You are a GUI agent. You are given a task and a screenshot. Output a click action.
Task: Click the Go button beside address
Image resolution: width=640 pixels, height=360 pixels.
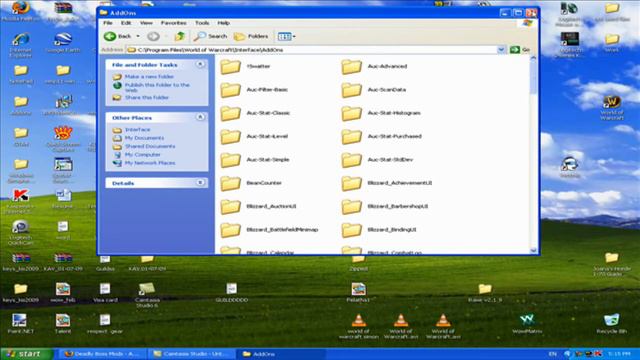coord(520,50)
